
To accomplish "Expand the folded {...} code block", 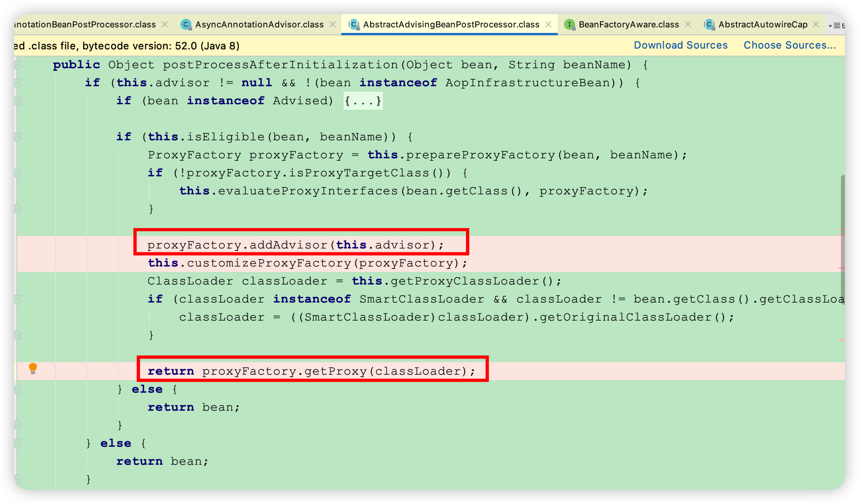I will (x=363, y=101).
